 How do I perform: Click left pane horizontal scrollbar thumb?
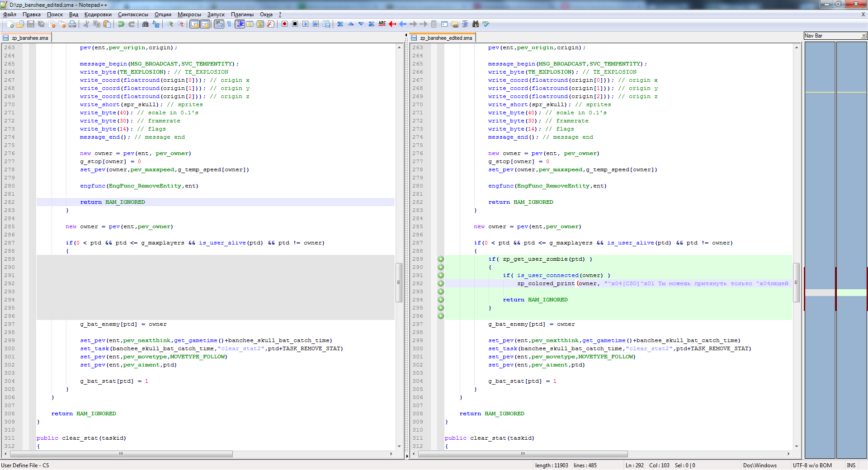(x=121, y=454)
